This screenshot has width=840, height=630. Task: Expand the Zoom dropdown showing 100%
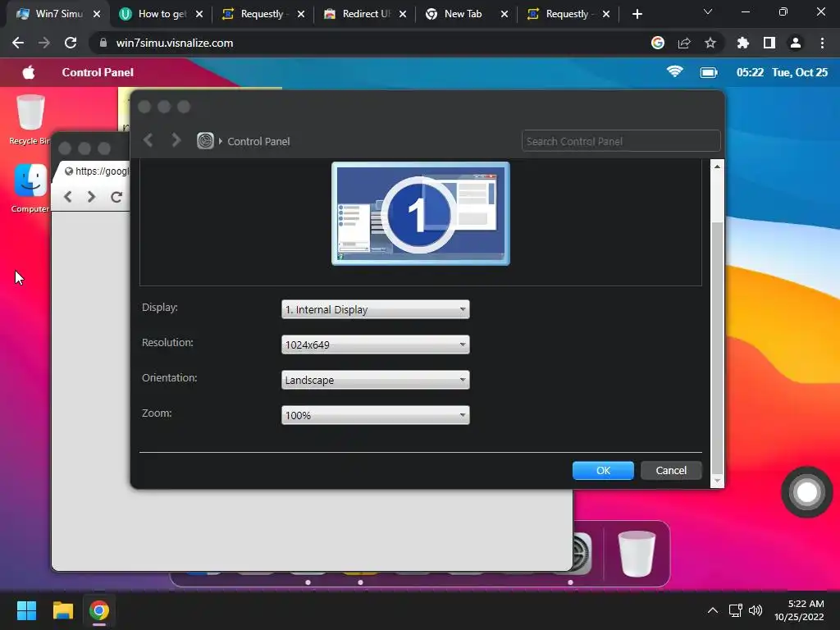375,415
